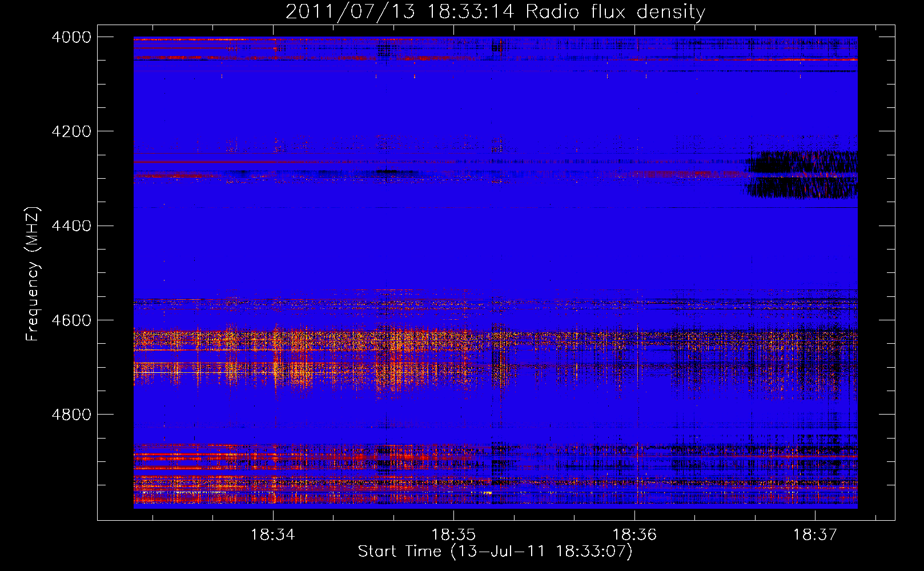Click the '4200' frequency axis label
This screenshot has width=924, height=571.
coord(71,131)
